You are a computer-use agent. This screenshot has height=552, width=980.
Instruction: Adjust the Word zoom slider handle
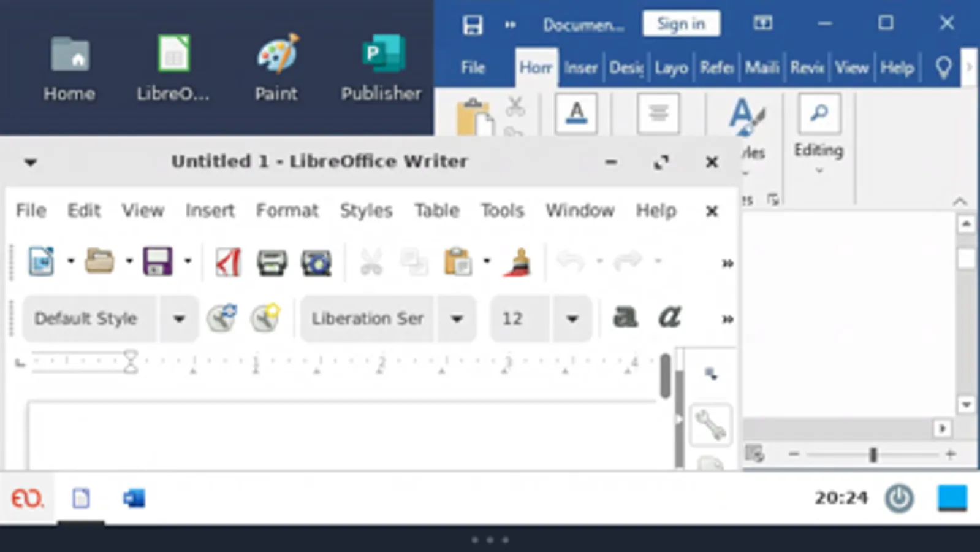point(873,454)
